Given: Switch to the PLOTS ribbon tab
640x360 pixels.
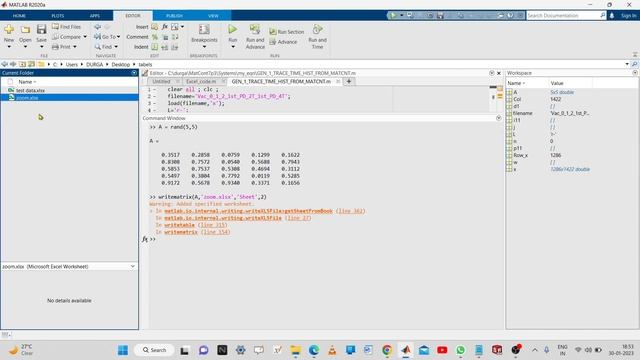Looking at the screenshot, I should pos(58,16).
